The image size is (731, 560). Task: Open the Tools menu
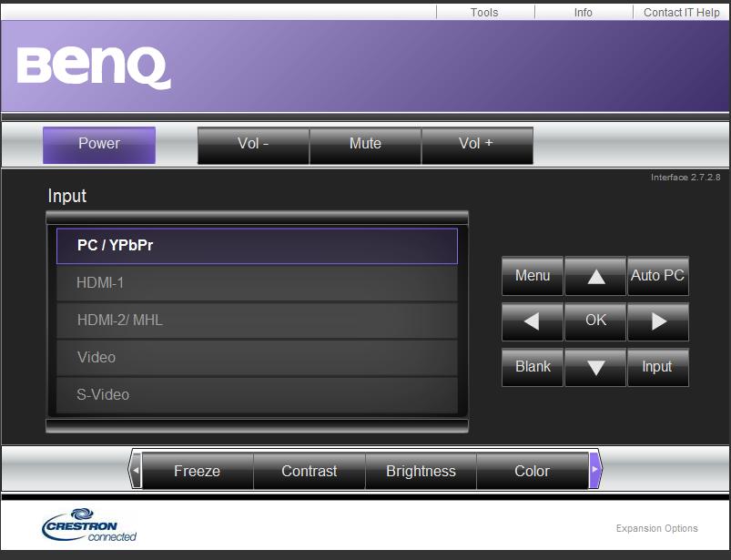point(484,12)
